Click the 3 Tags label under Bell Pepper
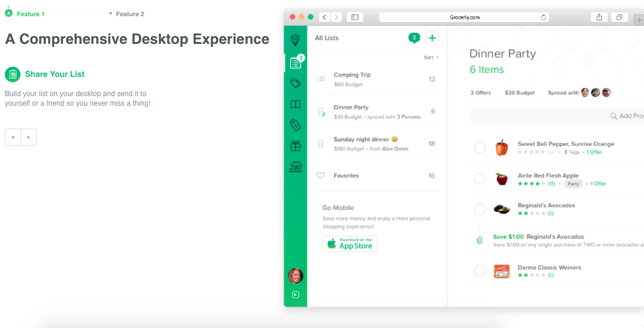The height and width of the screenshot is (328, 644). point(572,152)
